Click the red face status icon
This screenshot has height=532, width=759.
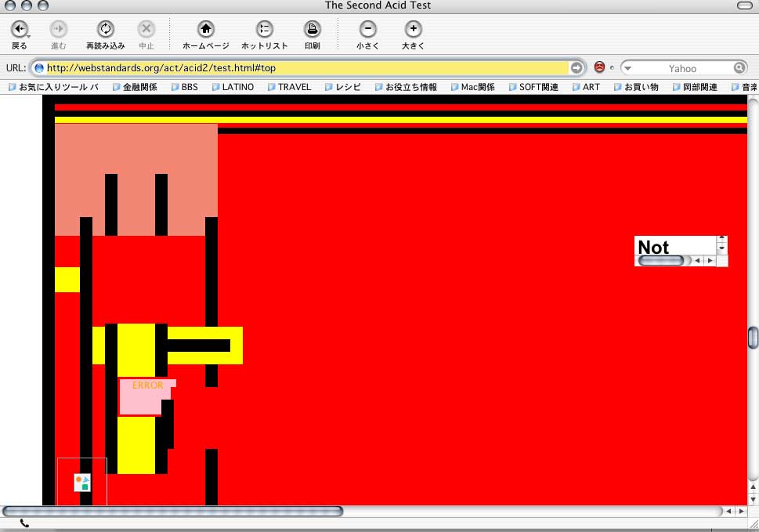[x=599, y=67]
